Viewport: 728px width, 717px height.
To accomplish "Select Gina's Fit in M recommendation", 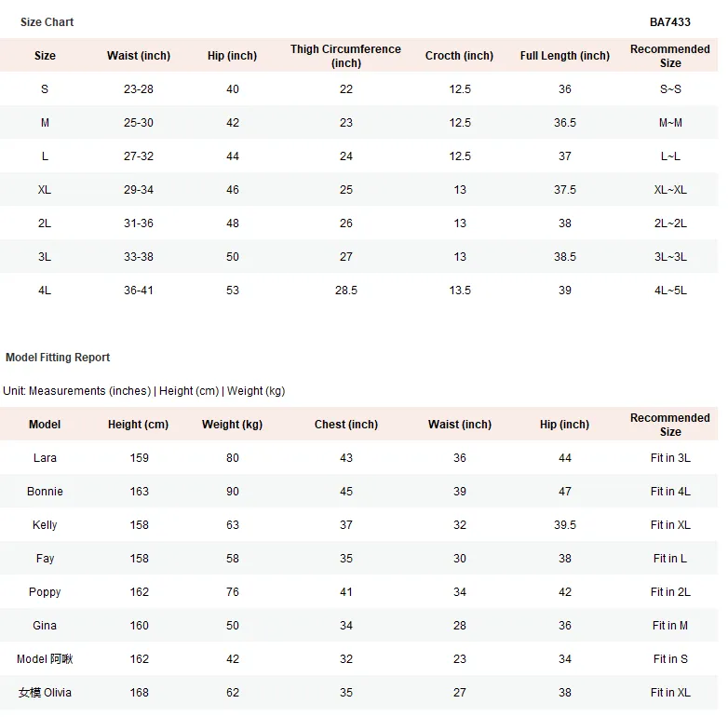I will [670, 626].
